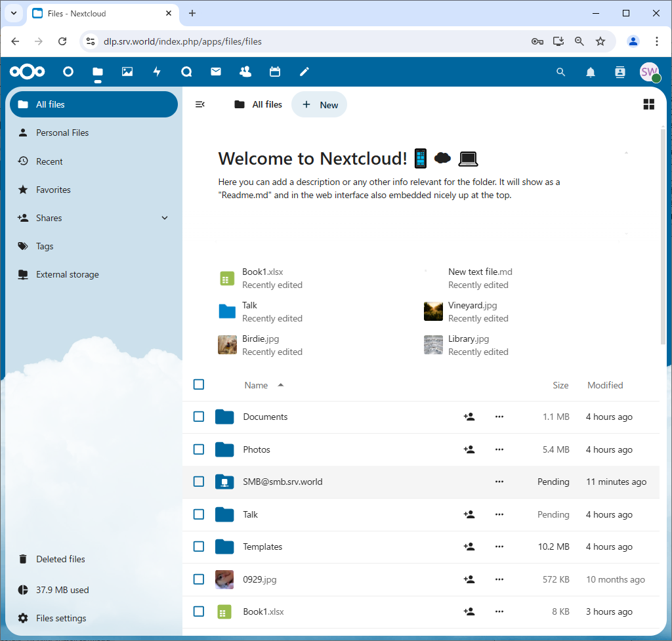The height and width of the screenshot is (641, 672).
Task: Open actions menu for SMB@smb.srv.world
Action: point(499,482)
